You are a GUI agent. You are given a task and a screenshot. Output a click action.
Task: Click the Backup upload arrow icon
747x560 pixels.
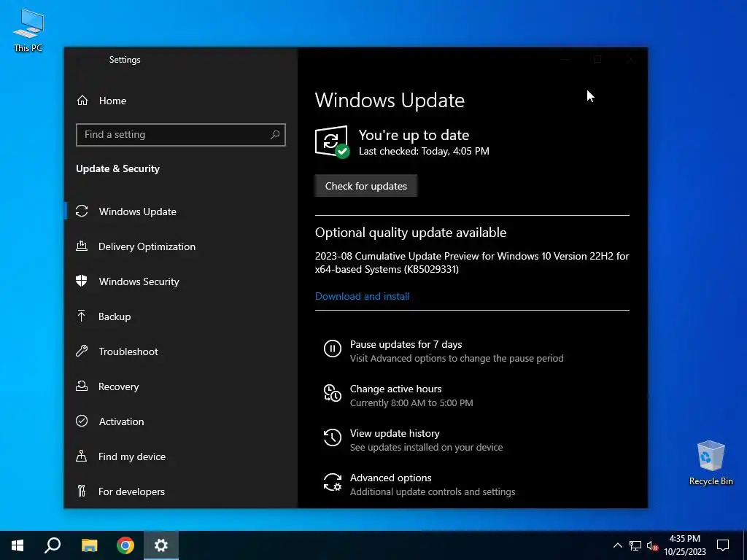click(82, 316)
